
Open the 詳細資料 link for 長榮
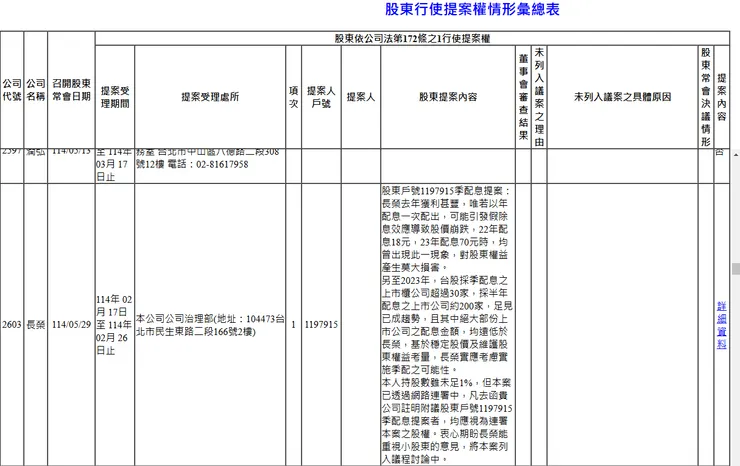point(722,325)
